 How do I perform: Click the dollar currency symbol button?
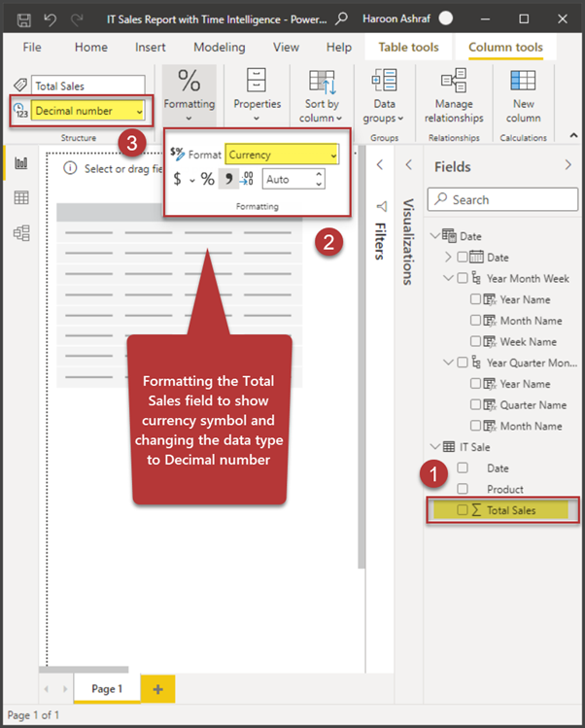pyautogui.click(x=178, y=179)
